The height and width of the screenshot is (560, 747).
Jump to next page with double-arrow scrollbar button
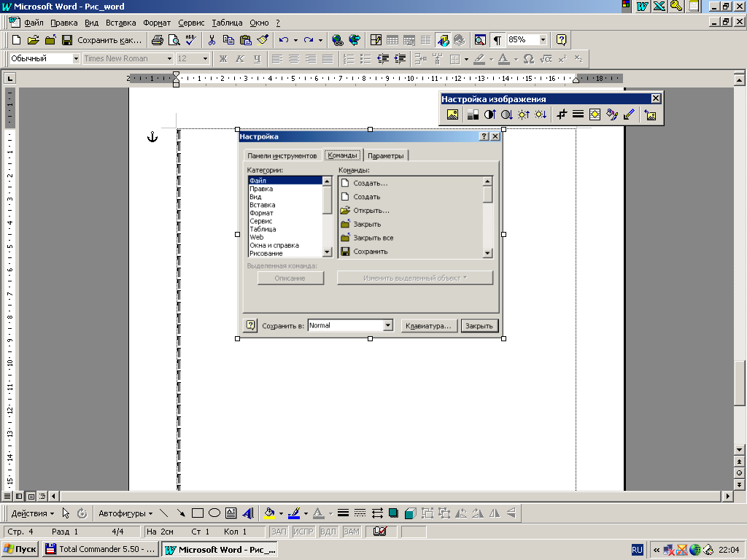(x=739, y=485)
